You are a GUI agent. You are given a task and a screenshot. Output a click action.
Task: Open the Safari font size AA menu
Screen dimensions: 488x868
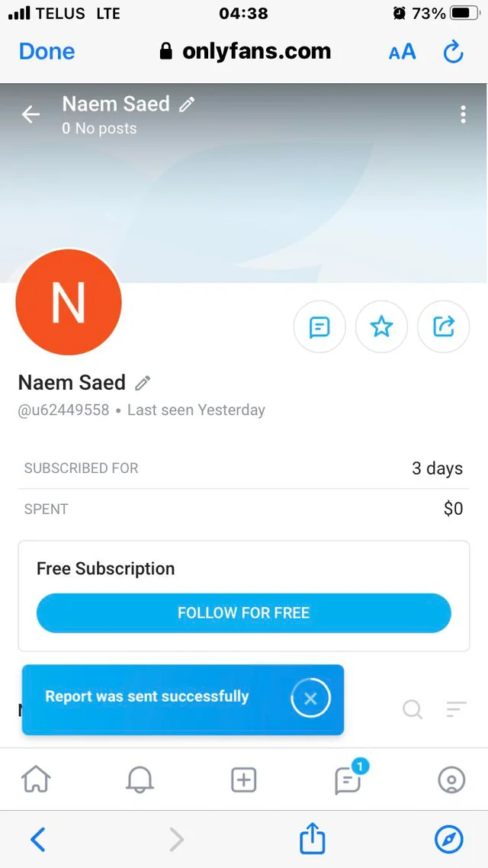402,51
